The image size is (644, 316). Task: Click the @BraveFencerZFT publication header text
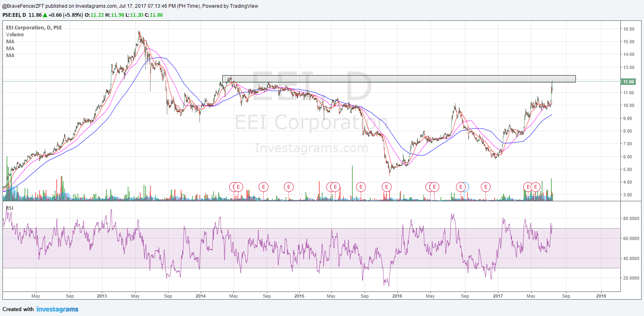point(130,6)
